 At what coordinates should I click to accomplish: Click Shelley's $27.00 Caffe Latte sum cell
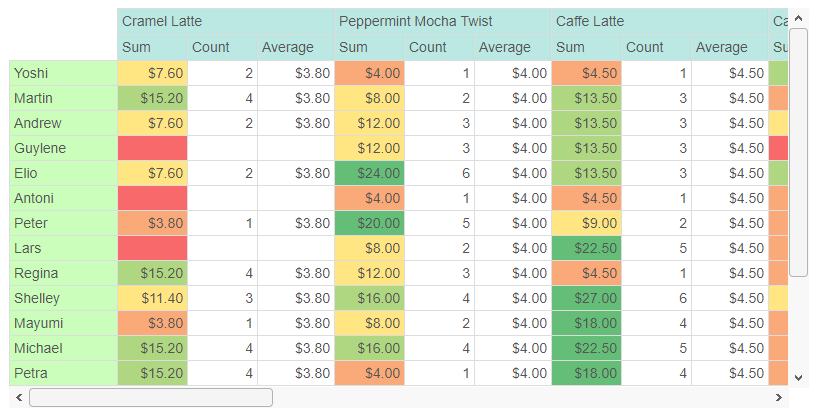586,298
